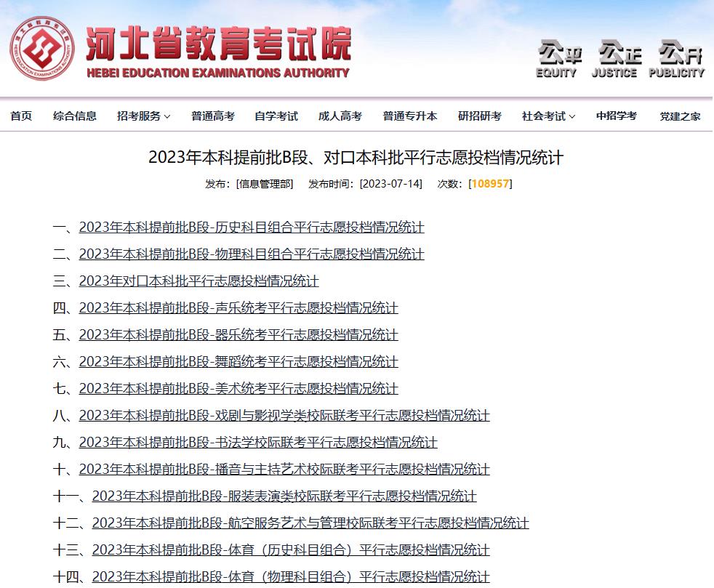The image size is (714, 588).
Task: Click the Hebei Education Examinations Authority round logo
Action: (42, 48)
